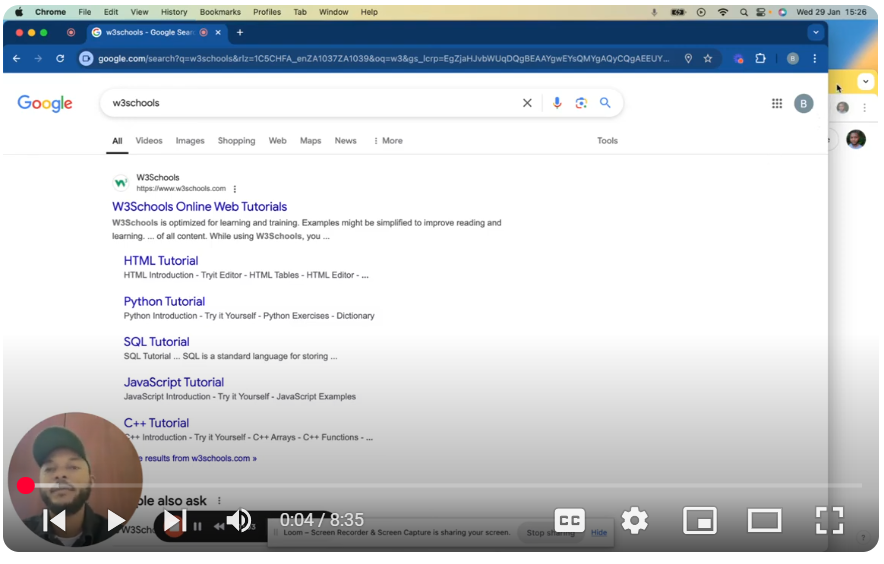The width and height of the screenshot is (884, 564).
Task: Skip to previous video in player
Action: tap(55, 521)
